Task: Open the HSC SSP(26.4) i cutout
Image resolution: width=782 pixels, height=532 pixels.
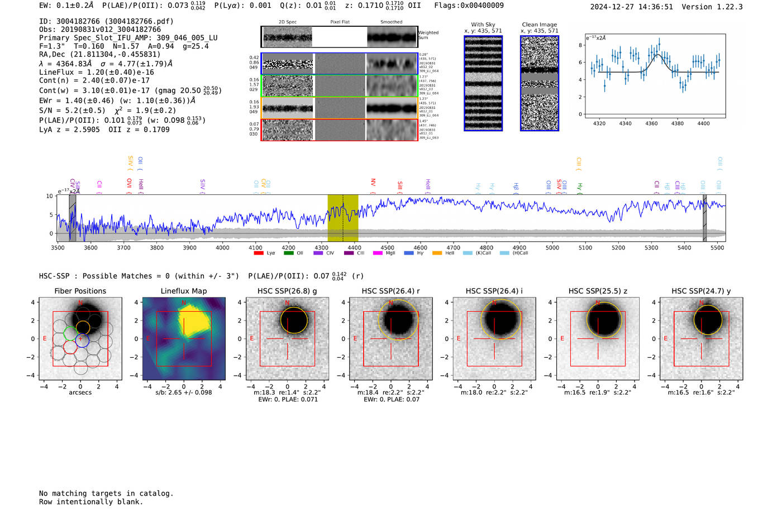Action: [494, 338]
